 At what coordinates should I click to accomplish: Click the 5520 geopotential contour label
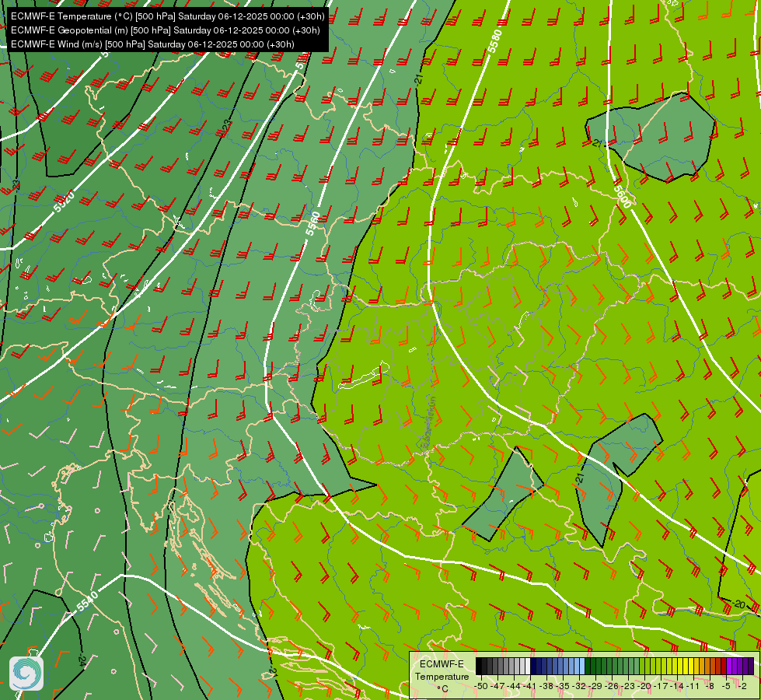click(65, 202)
